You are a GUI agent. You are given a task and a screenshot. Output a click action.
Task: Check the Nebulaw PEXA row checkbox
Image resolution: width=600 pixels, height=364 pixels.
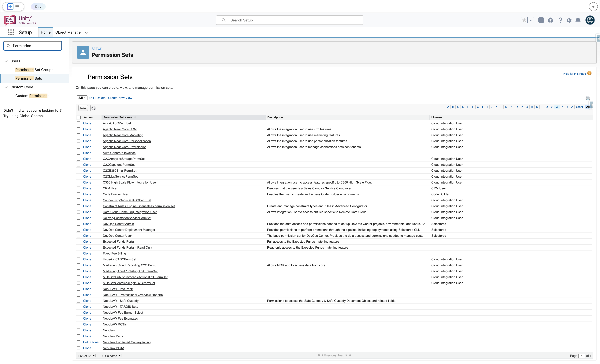pos(79,348)
